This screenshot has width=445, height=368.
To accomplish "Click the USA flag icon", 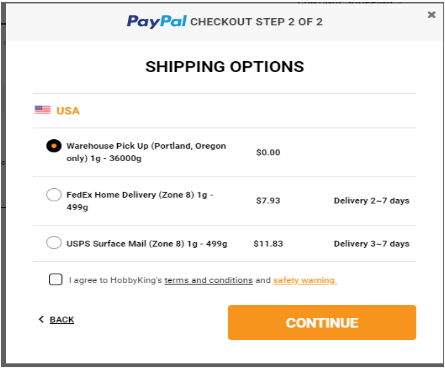I will tap(43, 110).
